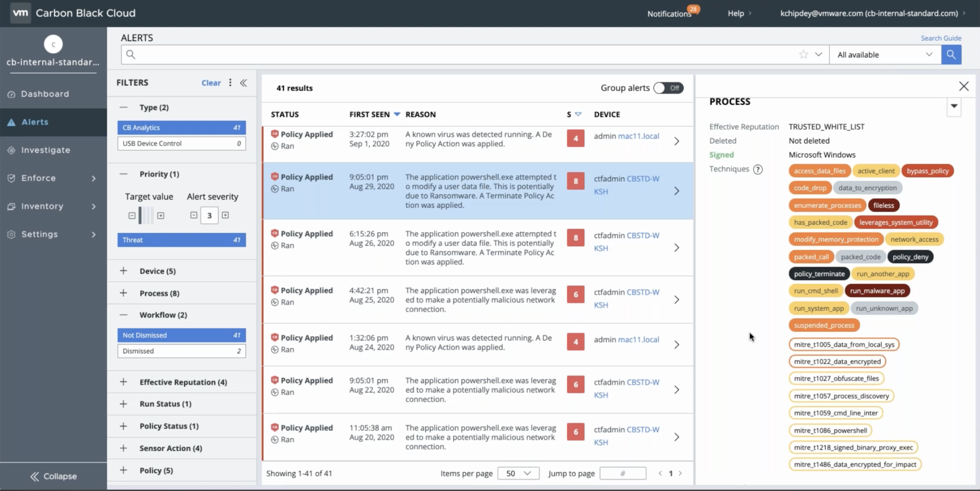This screenshot has height=491, width=980.
Task: Collapse the left sidebar
Action: click(53, 476)
